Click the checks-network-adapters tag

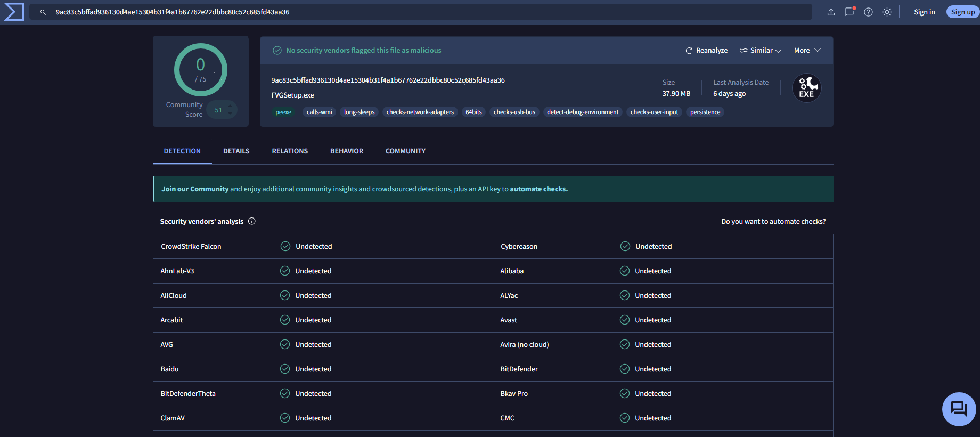(420, 112)
